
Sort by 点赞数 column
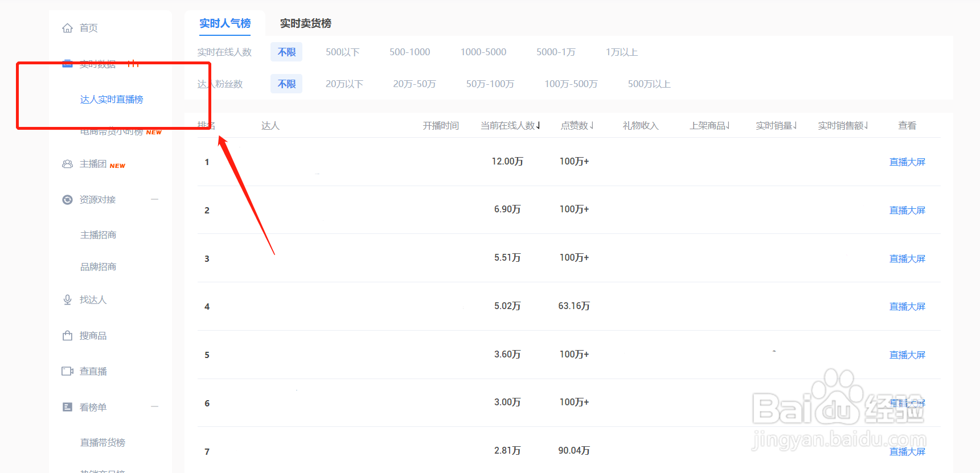point(577,126)
